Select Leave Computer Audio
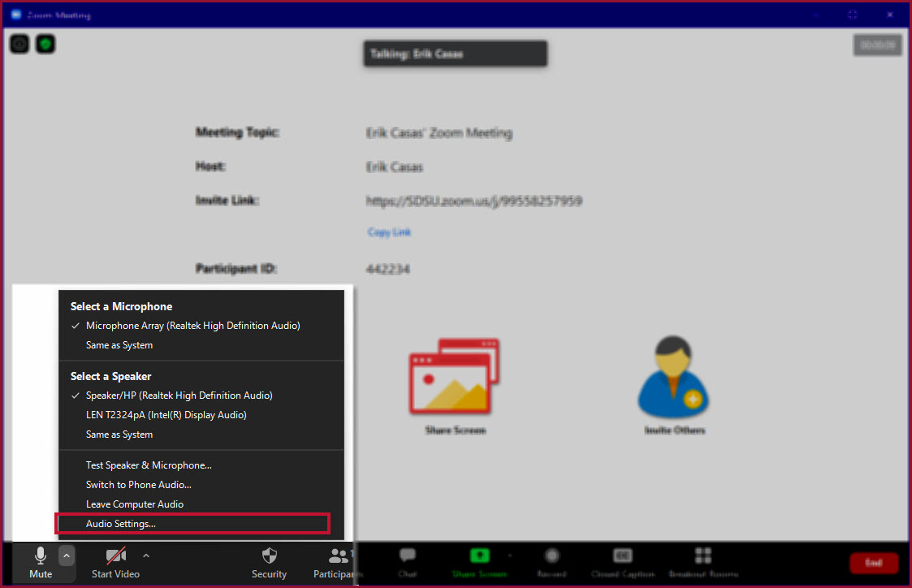Image resolution: width=912 pixels, height=588 pixels. [x=201, y=504]
